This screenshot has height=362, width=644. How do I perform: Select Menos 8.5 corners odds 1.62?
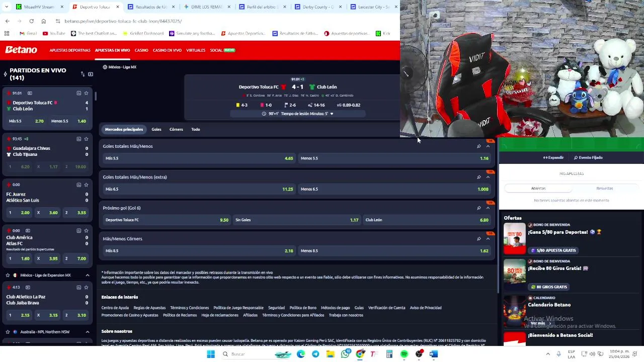[394, 250]
